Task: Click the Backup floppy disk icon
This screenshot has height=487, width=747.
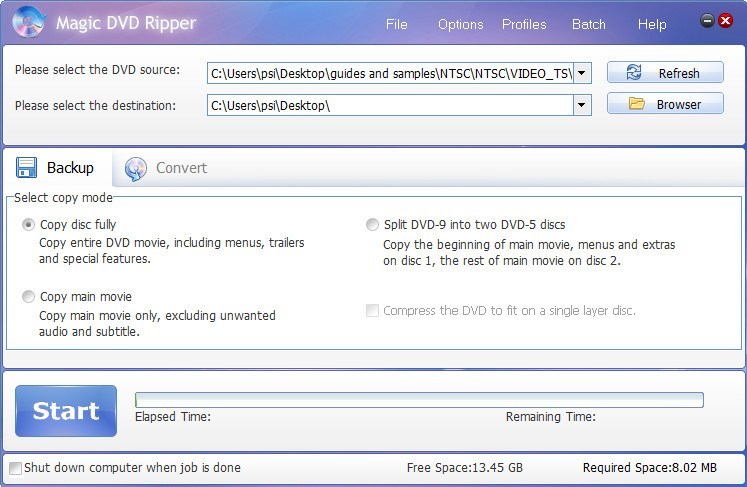Action: tap(26, 167)
